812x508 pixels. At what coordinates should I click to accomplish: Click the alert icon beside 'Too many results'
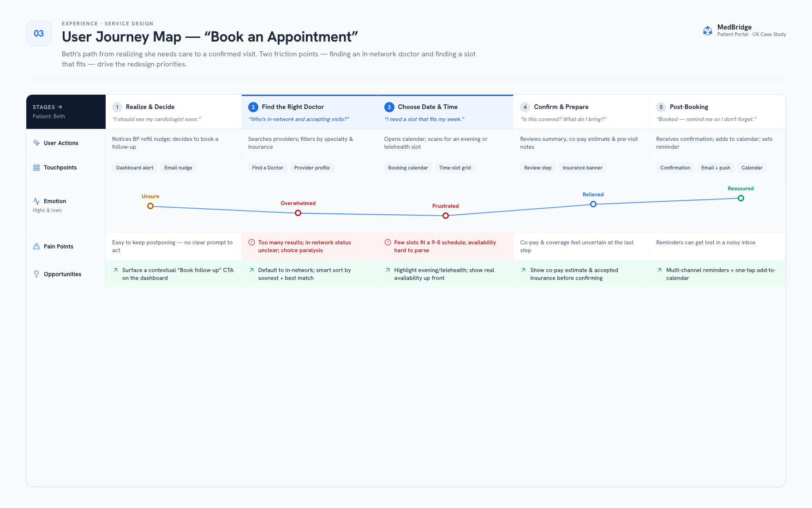(x=251, y=242)
